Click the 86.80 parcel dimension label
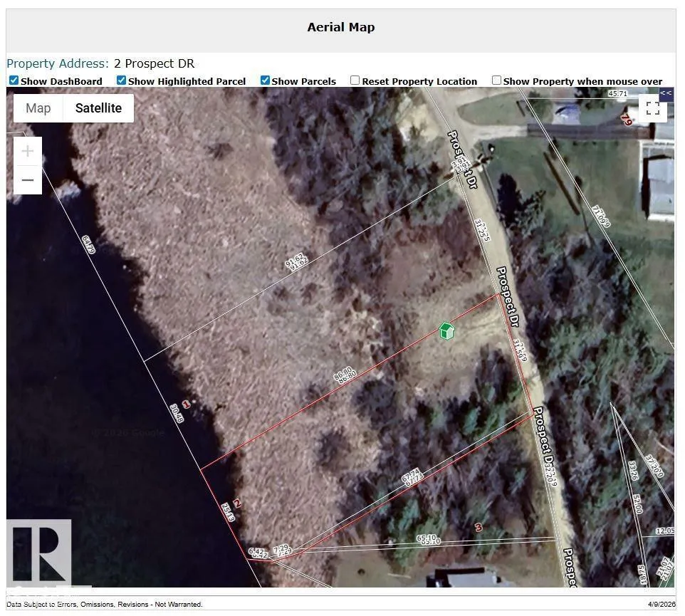Screen dimensions: 685x616 pos(343,375)
